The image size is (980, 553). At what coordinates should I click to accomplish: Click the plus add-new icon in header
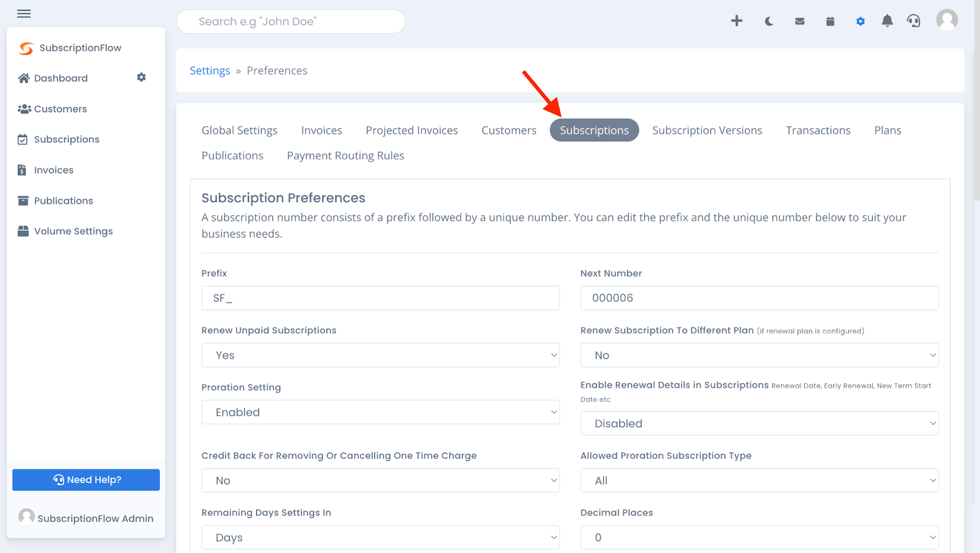737,21
